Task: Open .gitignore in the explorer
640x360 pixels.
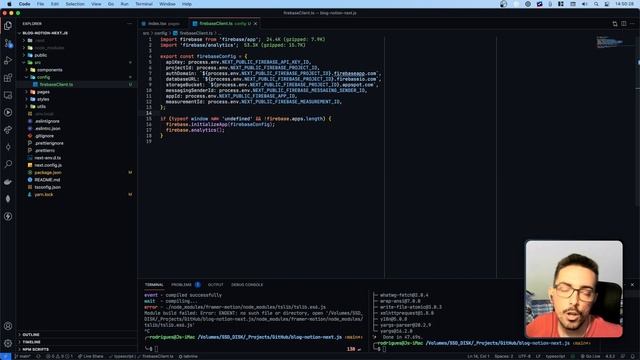Action: [x=76, y=136]
